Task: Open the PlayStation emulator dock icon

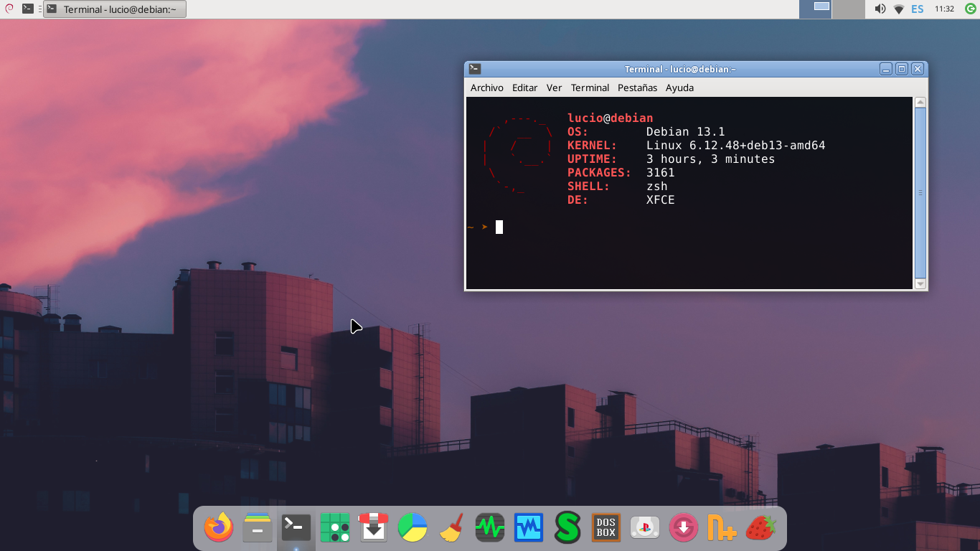Action: coord(645,528)
